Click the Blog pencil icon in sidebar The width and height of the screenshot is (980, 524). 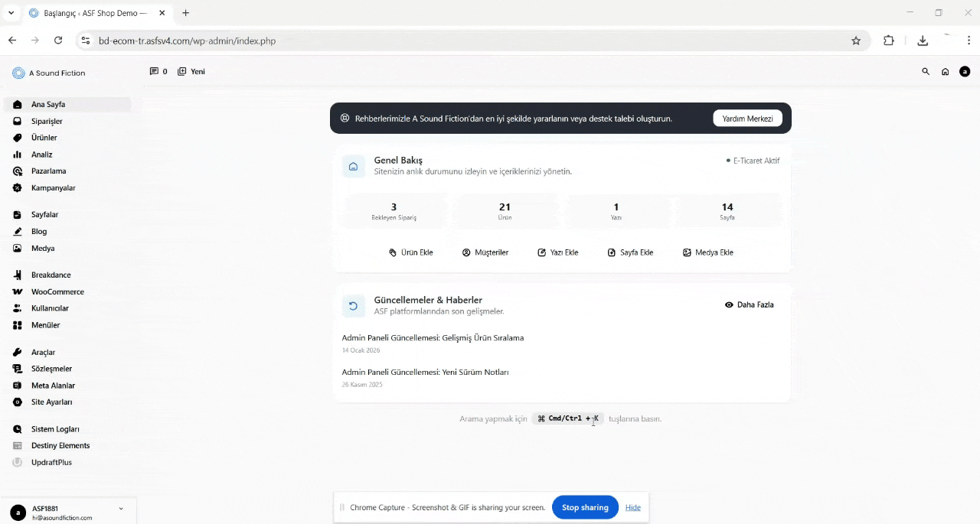pos(17,231)
